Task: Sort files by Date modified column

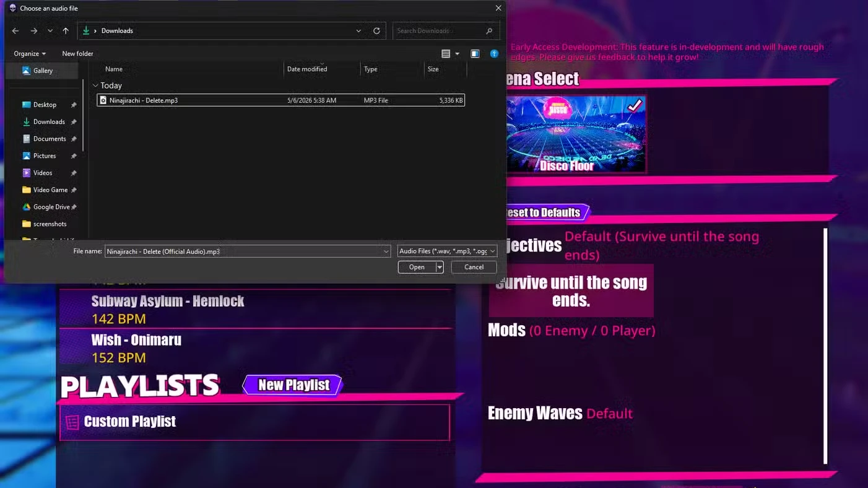Action: [x=307, y=69]
